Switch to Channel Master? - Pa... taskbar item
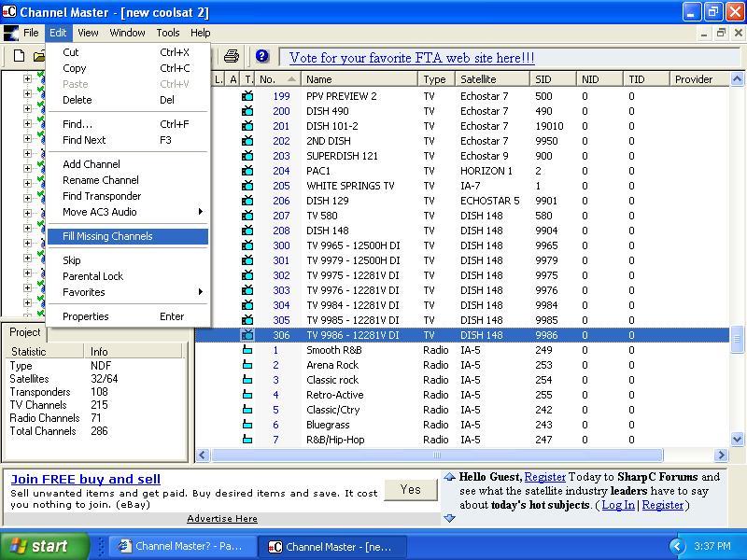The image size is (747, 560). click(182, 546)
